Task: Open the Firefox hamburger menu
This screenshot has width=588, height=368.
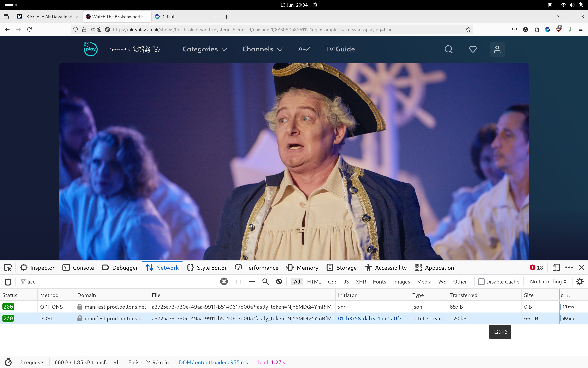Action: click(581, 29)
